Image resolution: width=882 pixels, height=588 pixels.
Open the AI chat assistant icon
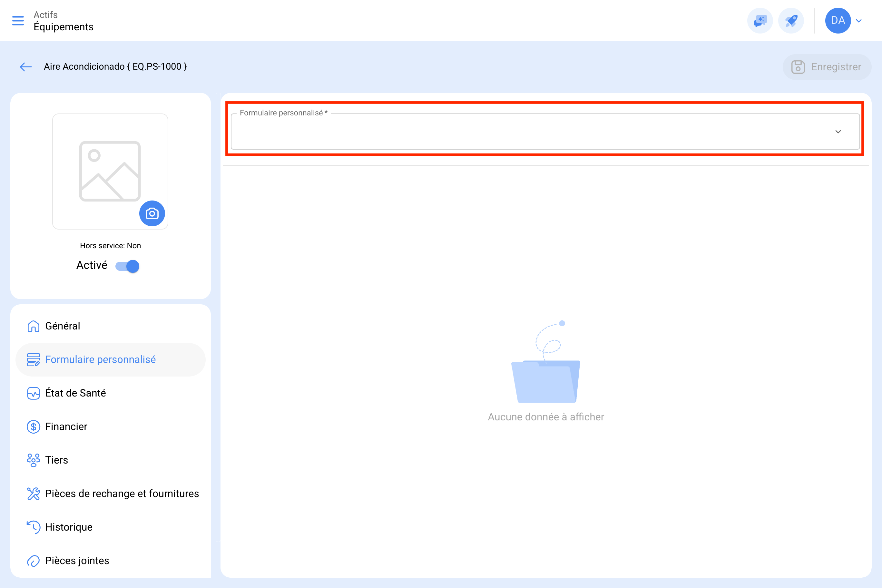tap(760, 21)
